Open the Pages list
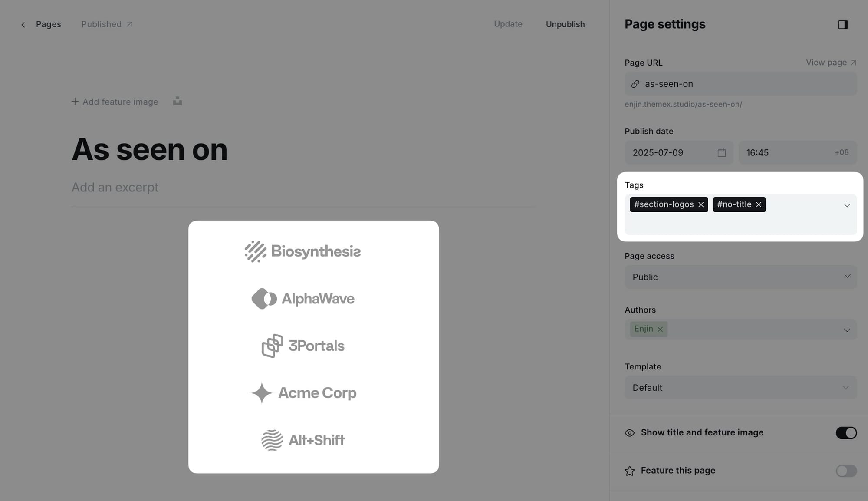This screenshot has width=868, height=501. pyautogui.click(x=48, y=24)
